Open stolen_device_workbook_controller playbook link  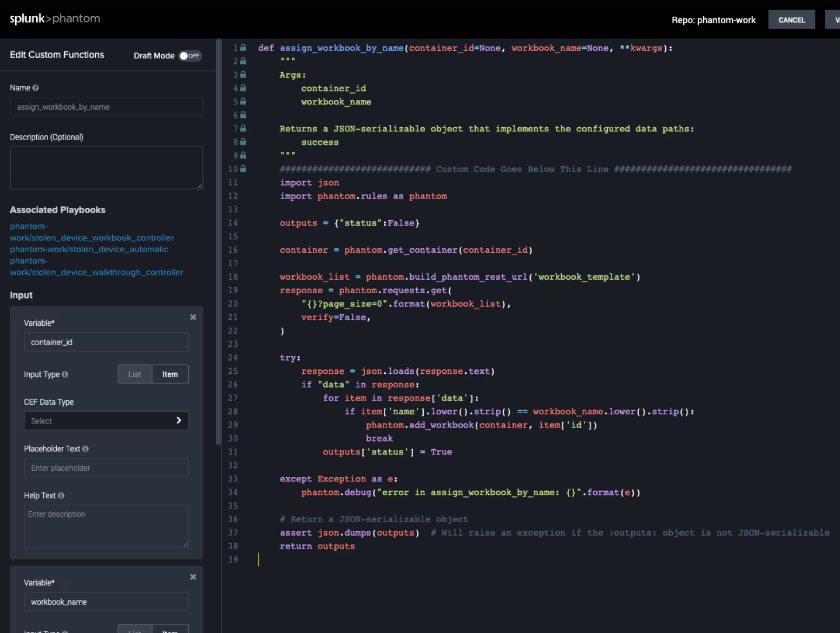point(91,238)
